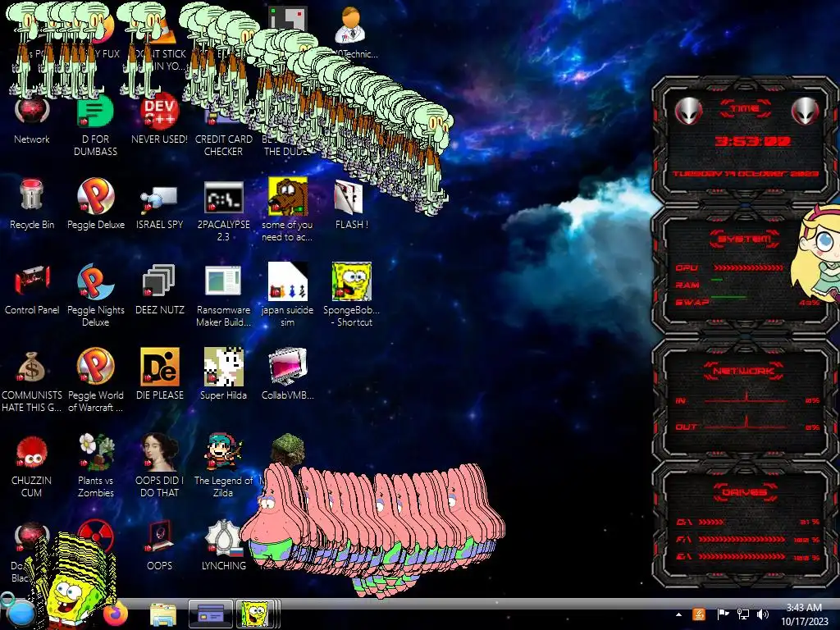Open the CollabVMB... shortcut
840x630 pixels.
click(x=287, y=374)
